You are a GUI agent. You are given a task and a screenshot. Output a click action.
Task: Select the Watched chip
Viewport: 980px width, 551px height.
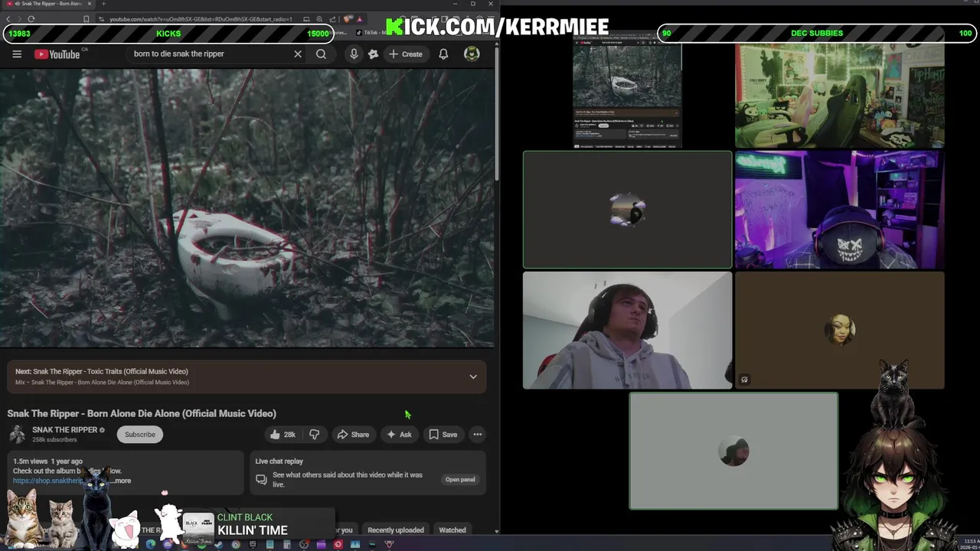(452, 530)
